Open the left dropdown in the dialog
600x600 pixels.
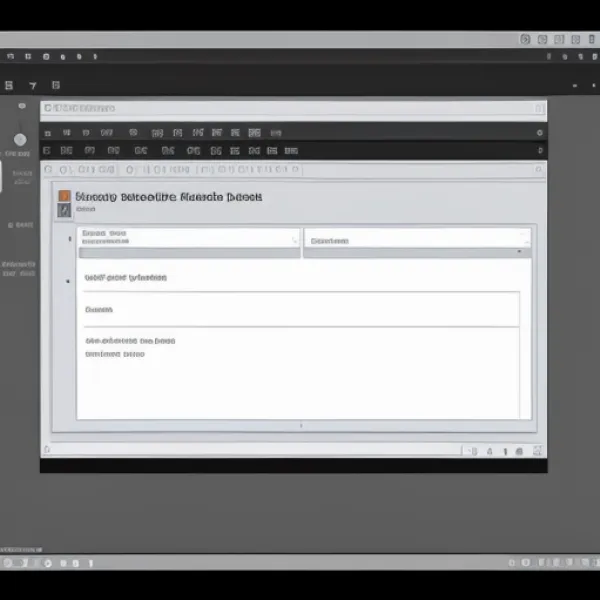[x=188, y=239]
